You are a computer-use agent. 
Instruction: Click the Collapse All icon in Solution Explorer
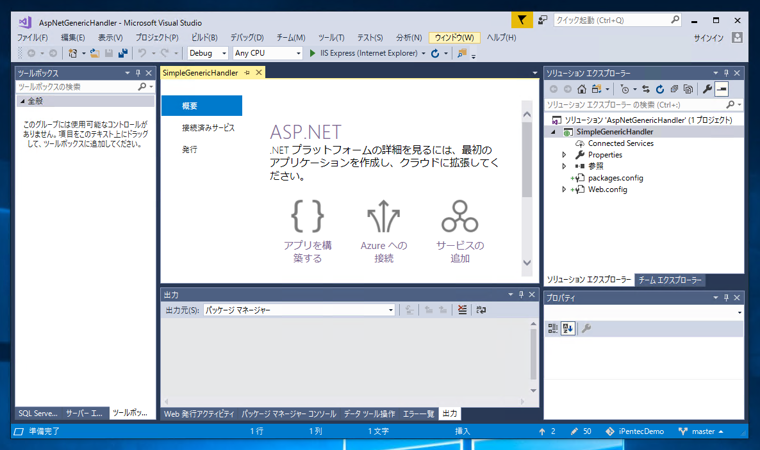[x=674, y=89]
